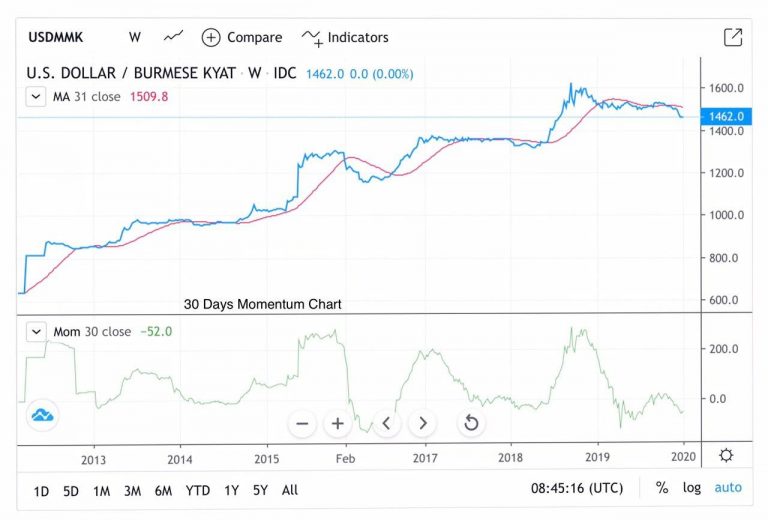The height and width of the screenshot is (520, 768).
Task: Click the USDMMK symbol search field
Action: 57,38
